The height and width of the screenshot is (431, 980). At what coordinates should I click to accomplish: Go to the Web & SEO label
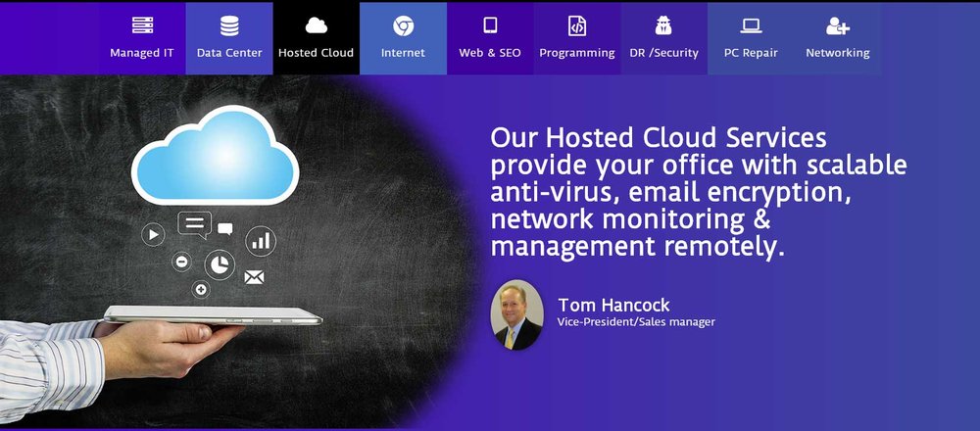click(x=490, y=53)
